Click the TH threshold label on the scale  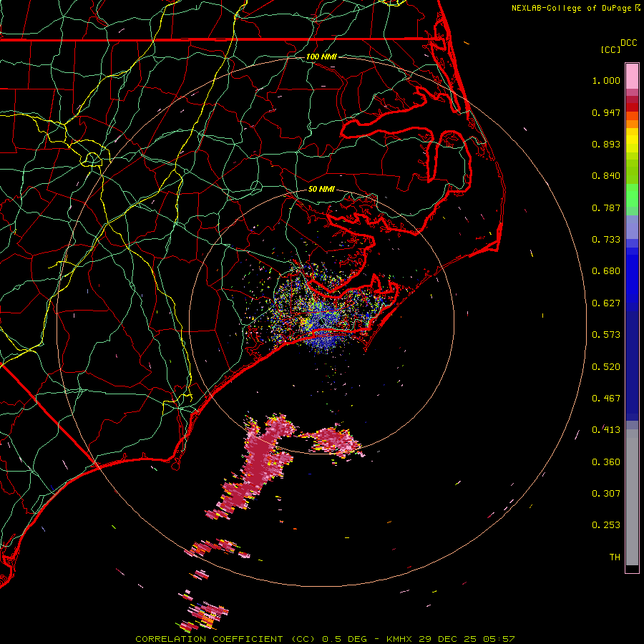click(x=615, y=557)
